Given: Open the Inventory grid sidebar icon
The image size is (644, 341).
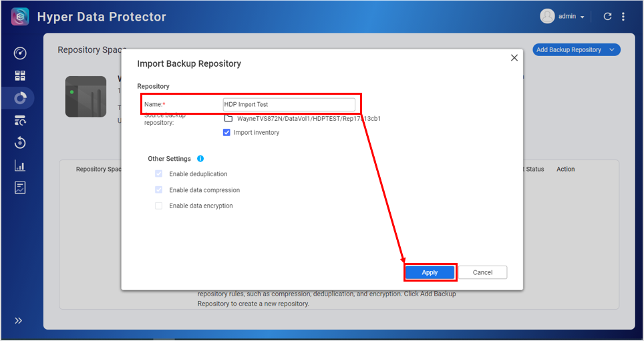Looking at the screenshot, I should coord(20,75).
